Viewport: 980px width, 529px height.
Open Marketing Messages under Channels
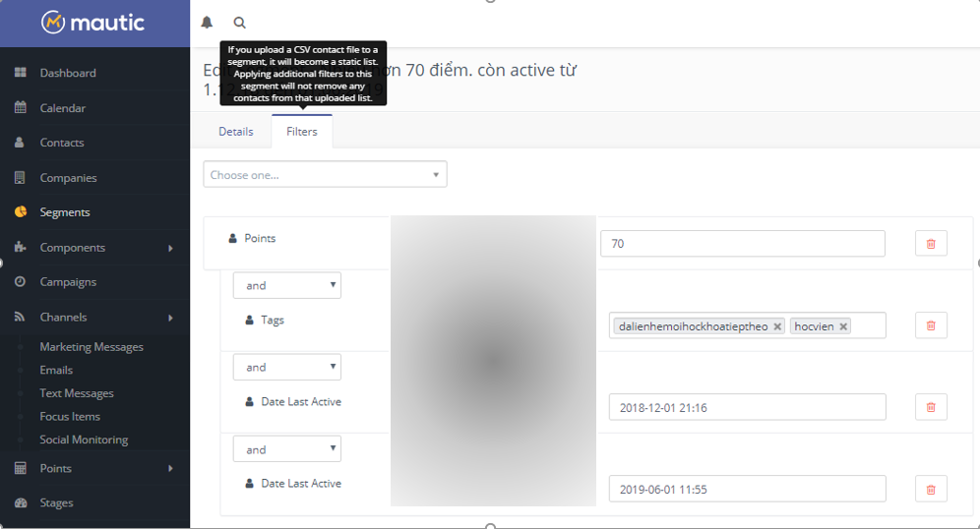pyautogui.click(x=92, y=347)
